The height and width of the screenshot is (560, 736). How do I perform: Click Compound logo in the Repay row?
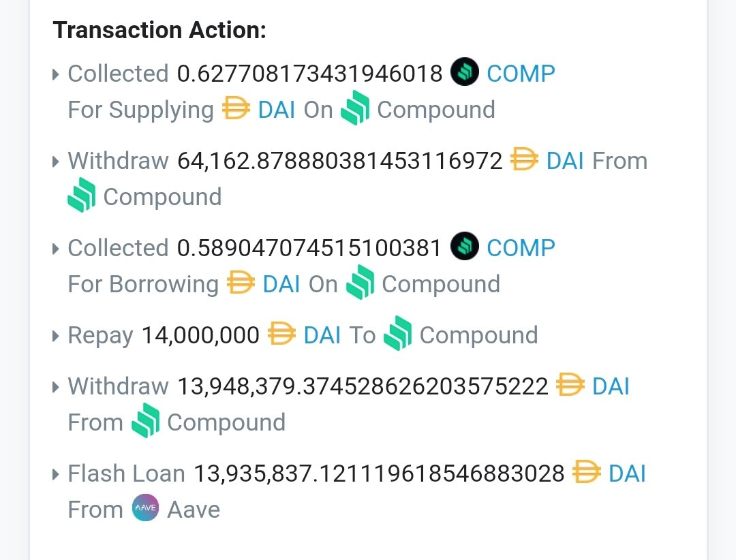[398, 333]
